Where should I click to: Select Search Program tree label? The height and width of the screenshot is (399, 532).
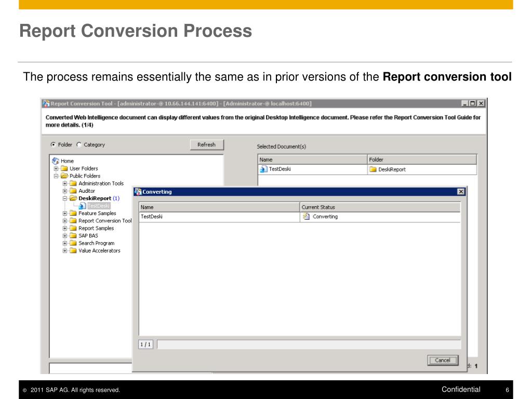click(97, 243)
